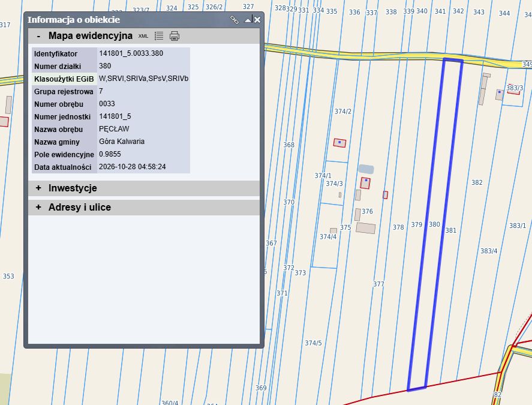Click parcel label 370 on the map
Image resolution: width=532 pixels, height=405 pixels.
click(288, 202)
